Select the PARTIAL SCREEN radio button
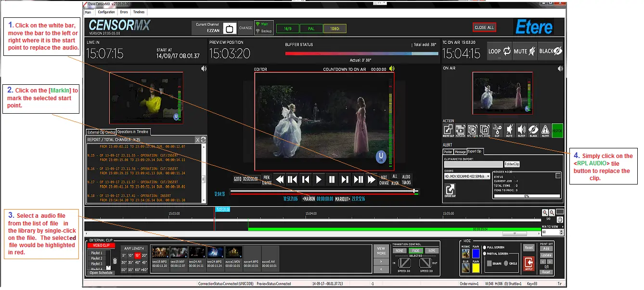Image resolution: width=644 pixels, height=290 pixels. [486, 253]
